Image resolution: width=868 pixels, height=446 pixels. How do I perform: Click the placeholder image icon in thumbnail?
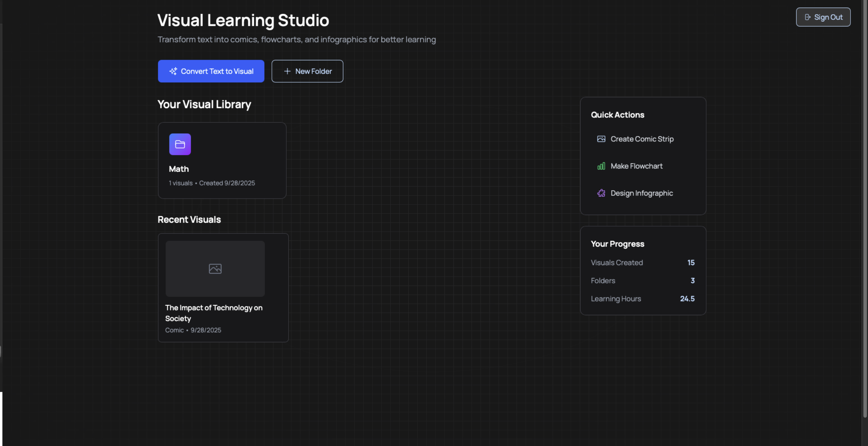(x=215, y=269)
